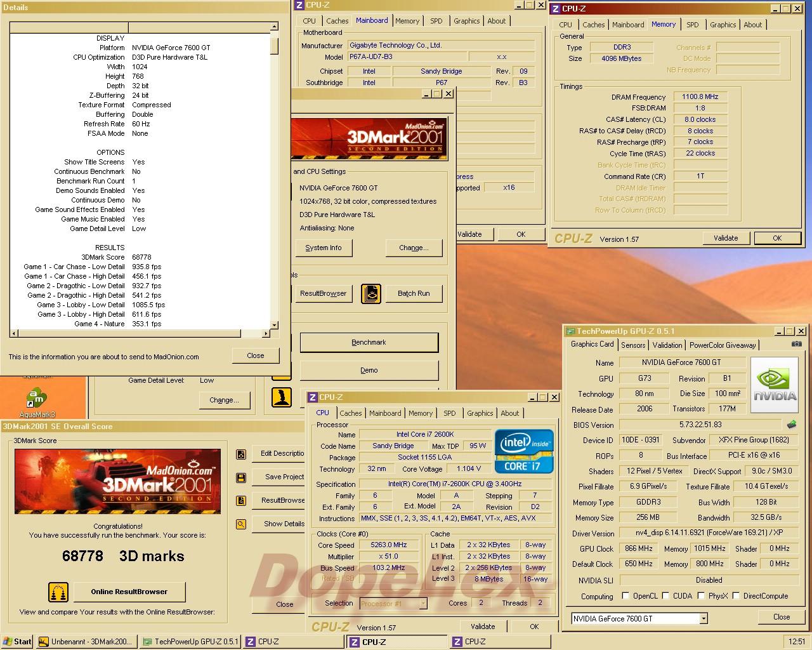Open the PowerColor Giveaway tab
This screenshot has height=650, width=812.
(723, 345)
